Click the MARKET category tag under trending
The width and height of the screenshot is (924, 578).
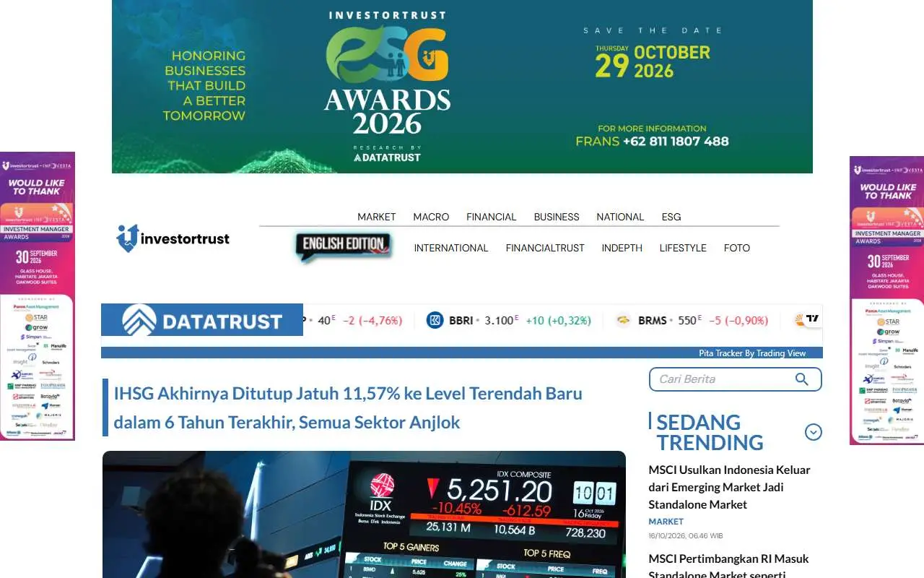pyautogui.click(x=666, y=522)
